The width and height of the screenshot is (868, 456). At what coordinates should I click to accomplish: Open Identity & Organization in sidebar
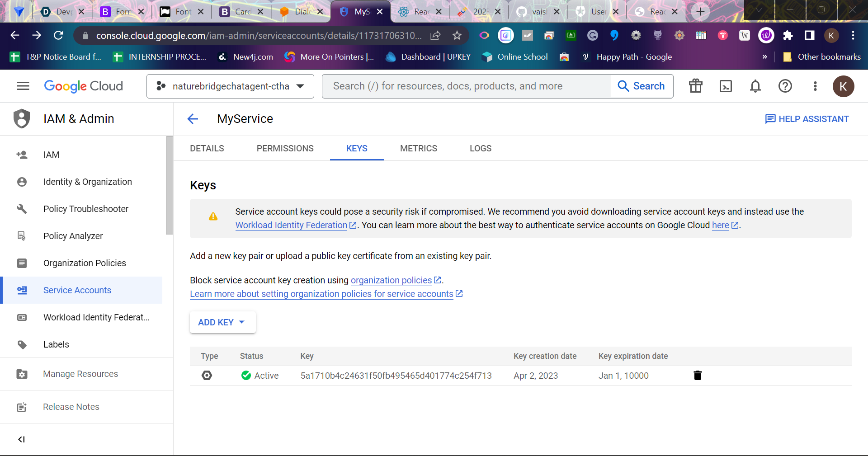coord(81,182)
